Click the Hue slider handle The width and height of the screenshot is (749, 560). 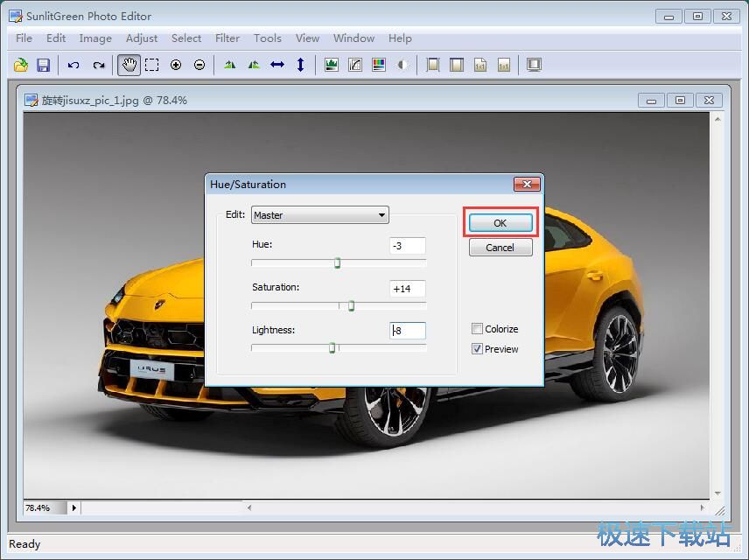pyautogui.click(x=337, y=262)
